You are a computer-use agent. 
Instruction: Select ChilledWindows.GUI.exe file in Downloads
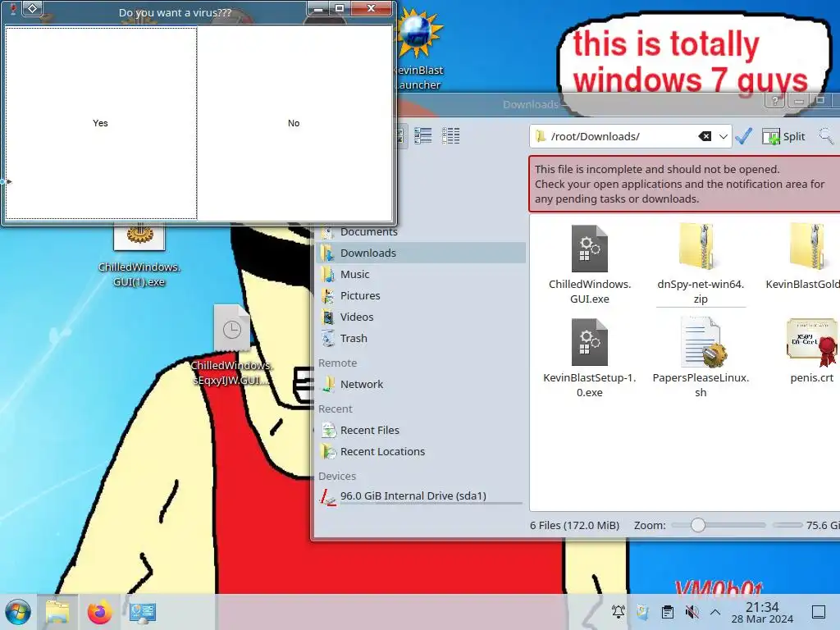pyautogui.click(x=589, y=265)
